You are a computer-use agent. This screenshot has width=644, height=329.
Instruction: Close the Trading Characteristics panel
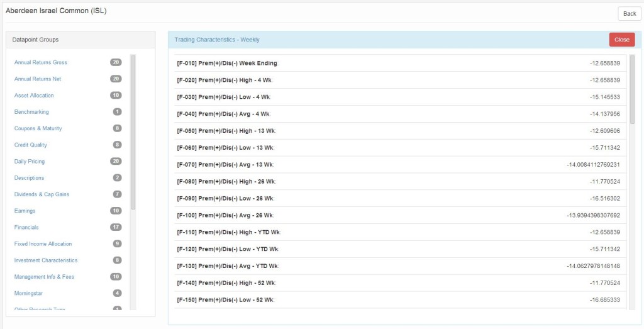[x=622, y=40]
